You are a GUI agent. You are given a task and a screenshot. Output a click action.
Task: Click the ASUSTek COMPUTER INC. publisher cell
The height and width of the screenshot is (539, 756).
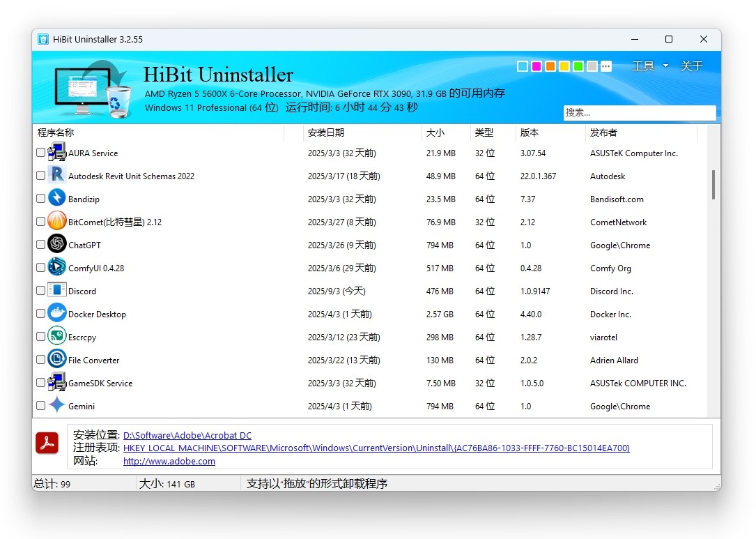click(x=638, y=383)
